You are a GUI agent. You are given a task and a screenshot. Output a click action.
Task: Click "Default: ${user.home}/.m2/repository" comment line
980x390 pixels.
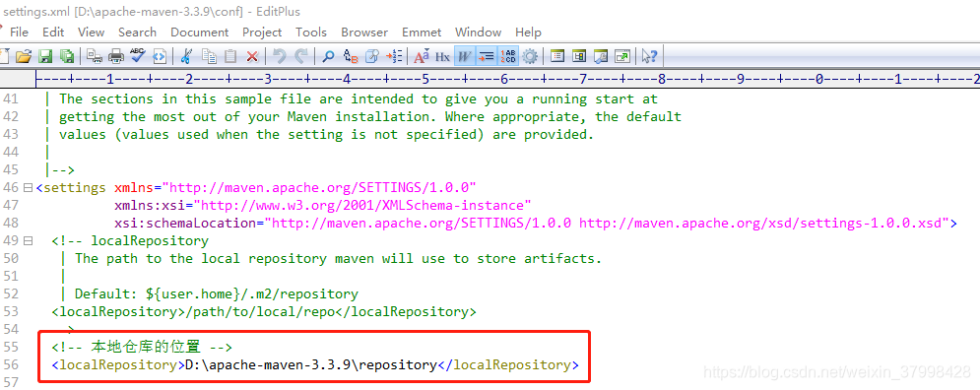pos(217,293)
